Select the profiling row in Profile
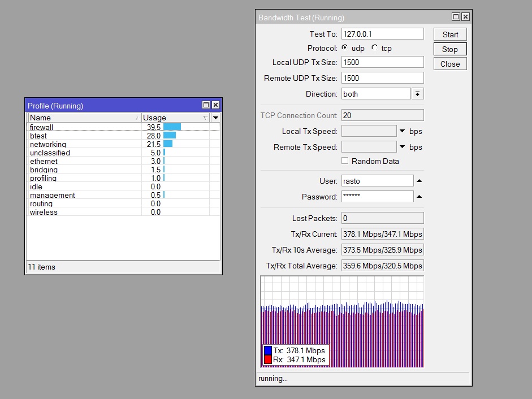532x399 pixels. click(x=123, y=178)
